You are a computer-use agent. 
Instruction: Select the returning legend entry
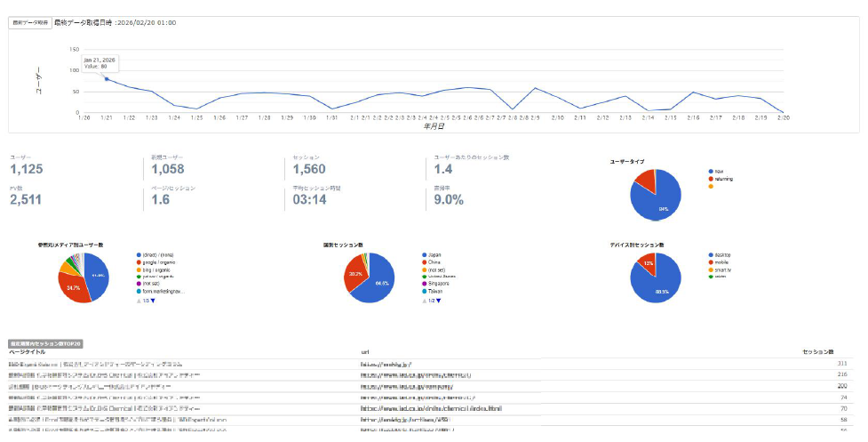pos(722,179)
